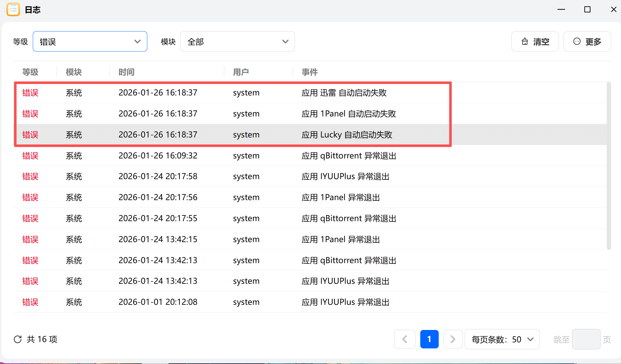The height and width of the screenshot is (364, 621).
Task: Click the log app icon in title bar
Action: pyautogui.click(x=13, y=10)
